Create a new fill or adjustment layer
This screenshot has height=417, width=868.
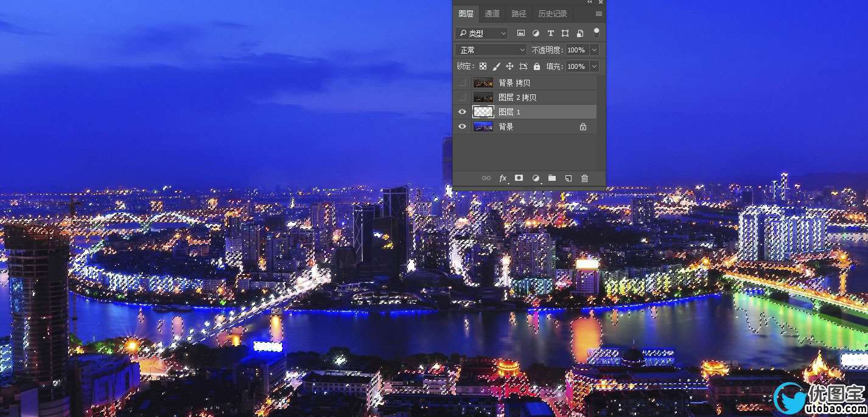[536, 178]
